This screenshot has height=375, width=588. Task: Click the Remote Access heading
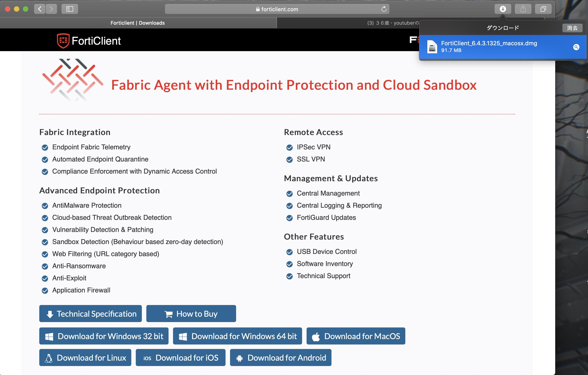[313, 132]
